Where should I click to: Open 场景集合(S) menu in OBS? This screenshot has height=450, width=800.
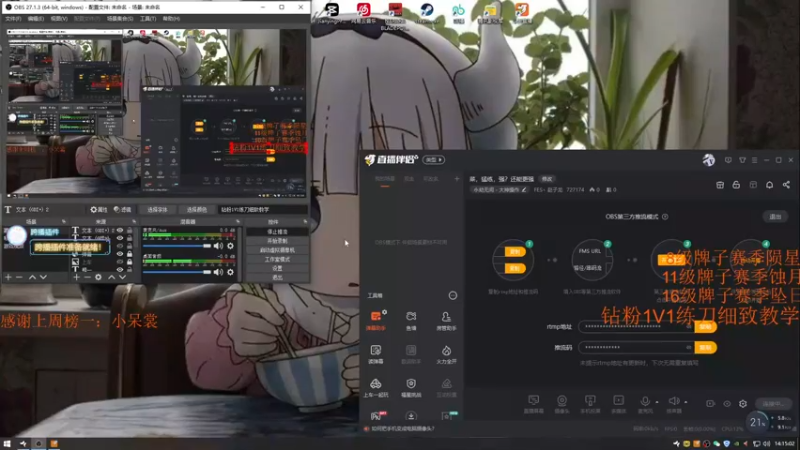click(120, 19)
